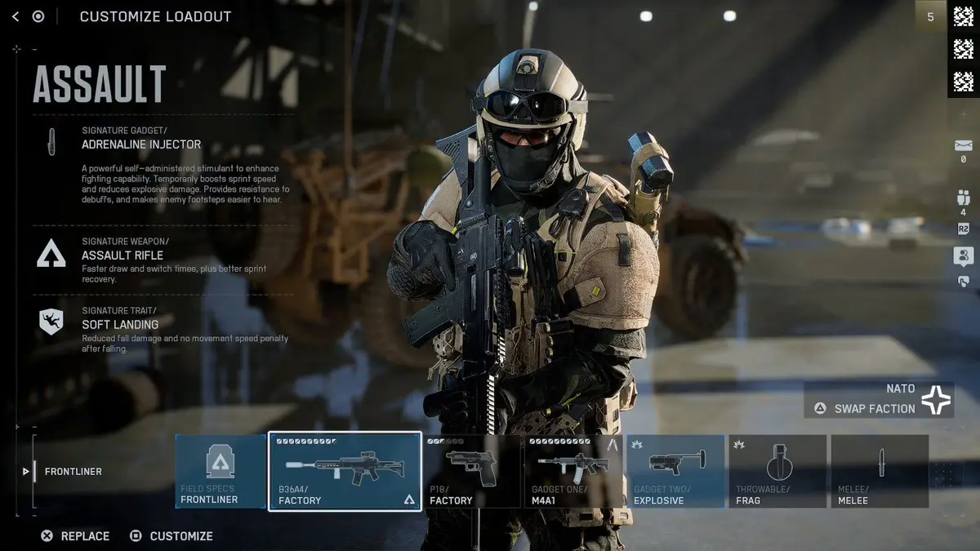Viewport: 980px width, 551px height.
Task: Open the mail inbox icon showing zero messages
Action: coord(962,147)
